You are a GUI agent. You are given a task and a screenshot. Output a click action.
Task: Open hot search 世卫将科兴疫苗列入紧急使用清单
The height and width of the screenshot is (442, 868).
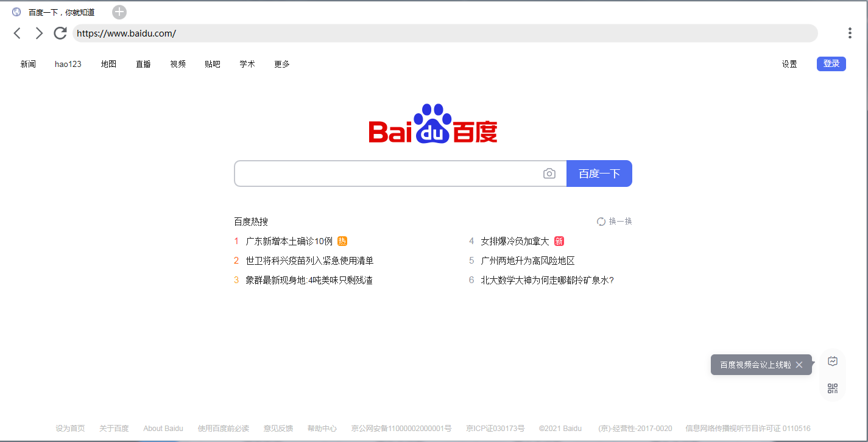309,261
